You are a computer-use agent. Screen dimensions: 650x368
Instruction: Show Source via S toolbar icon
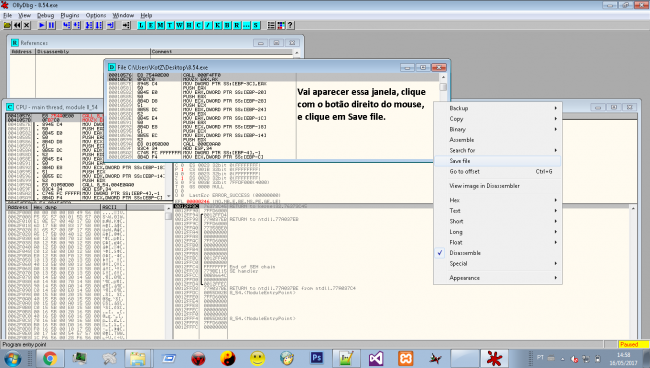(x=256, y=25)
